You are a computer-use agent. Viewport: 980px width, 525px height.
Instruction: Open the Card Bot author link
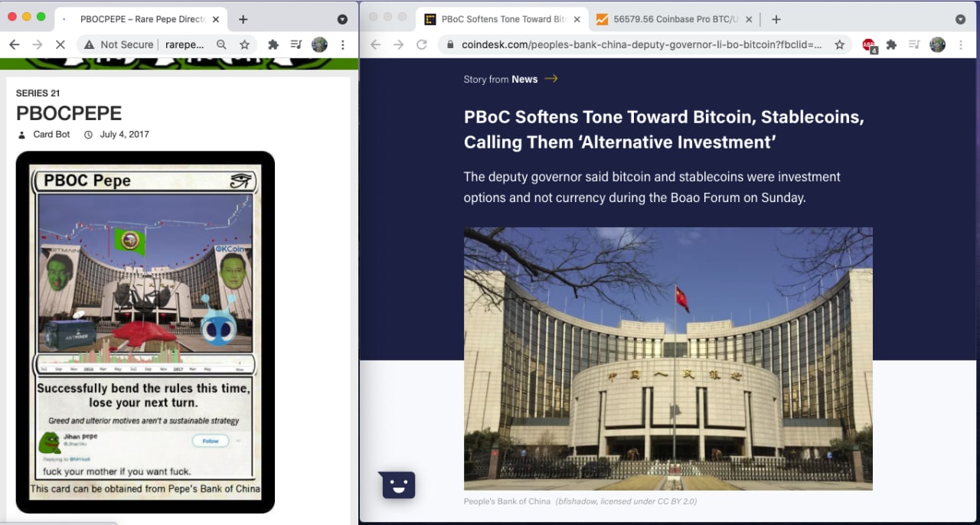51,134
